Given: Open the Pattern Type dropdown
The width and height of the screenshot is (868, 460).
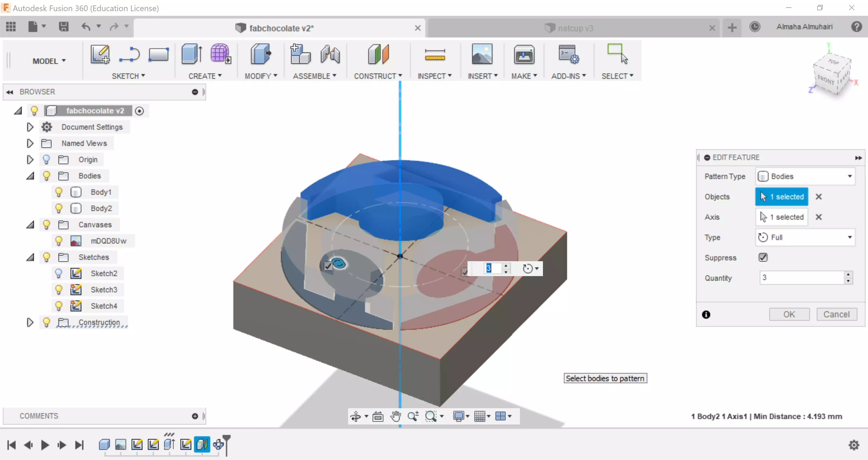Looking at the screenshot, I should 805,177.
